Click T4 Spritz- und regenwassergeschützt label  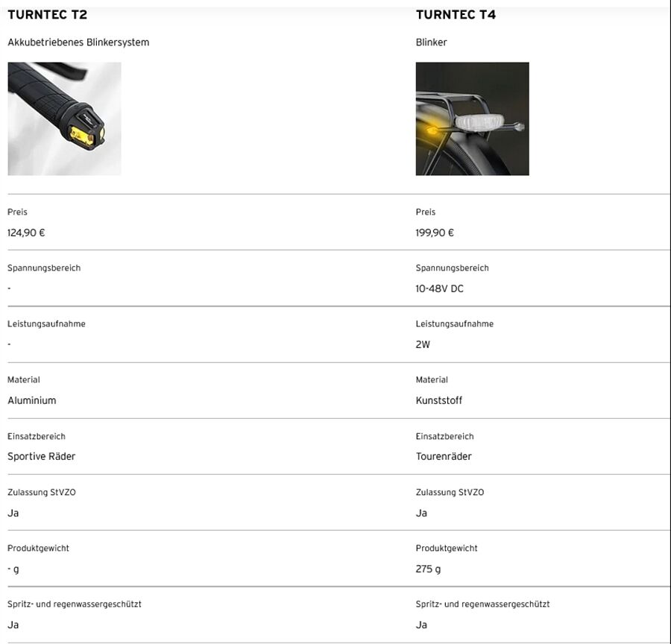click(482, 604)
